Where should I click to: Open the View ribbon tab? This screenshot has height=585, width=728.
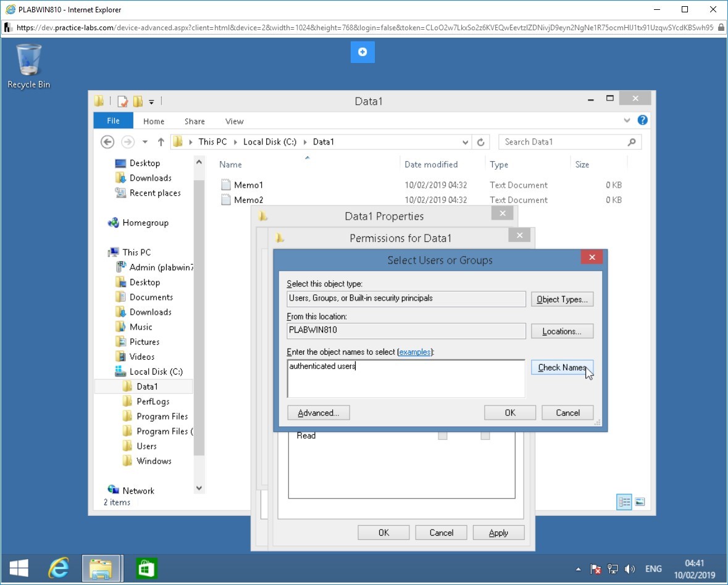235,121
